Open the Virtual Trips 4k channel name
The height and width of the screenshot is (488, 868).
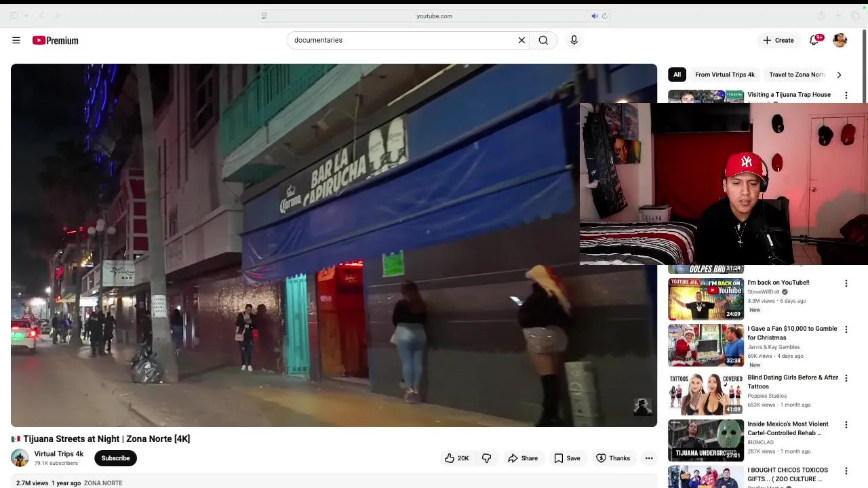tap(59, 454)
